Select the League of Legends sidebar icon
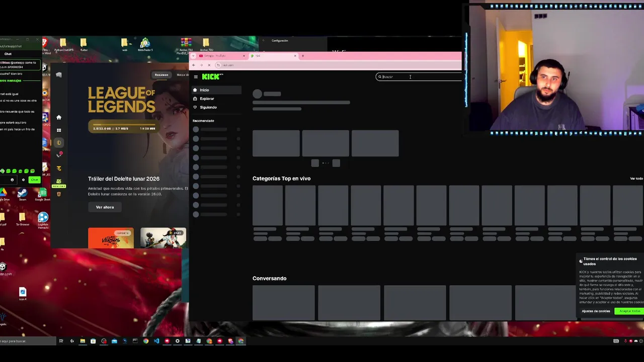Viewport: 644px width, 362px height. click(59, 143)
